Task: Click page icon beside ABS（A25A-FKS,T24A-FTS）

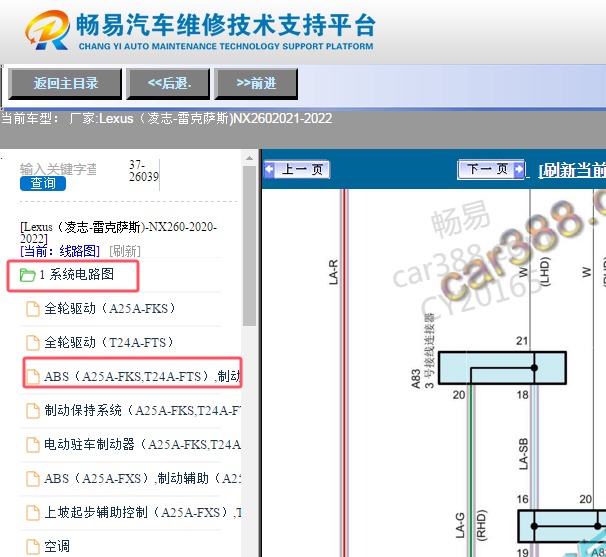Action: (33, 376)
